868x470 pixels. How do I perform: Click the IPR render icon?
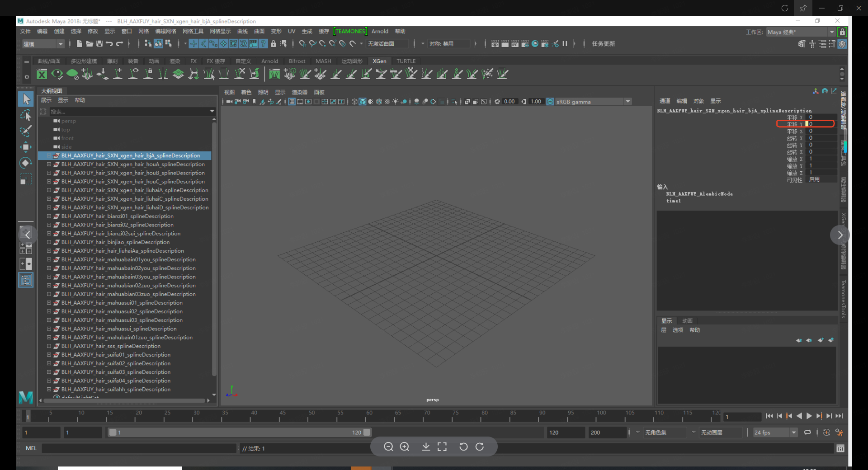coord(515,44)
